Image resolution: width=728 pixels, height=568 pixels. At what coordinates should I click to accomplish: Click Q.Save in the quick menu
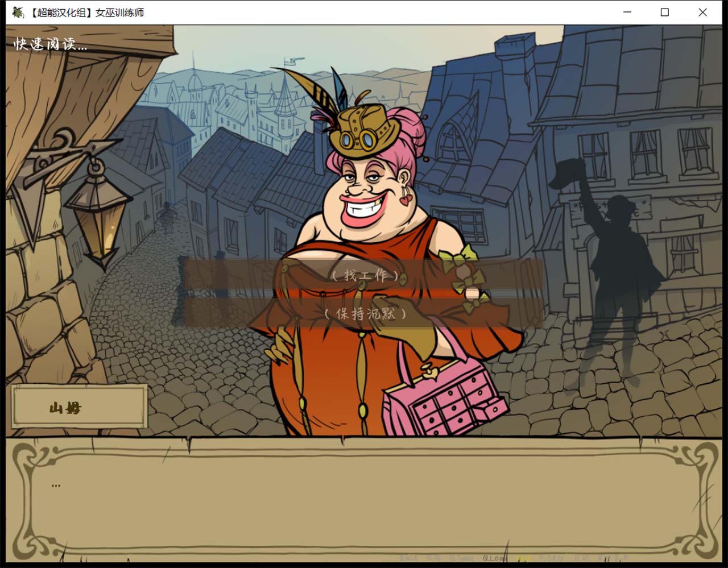coord(462,558)
